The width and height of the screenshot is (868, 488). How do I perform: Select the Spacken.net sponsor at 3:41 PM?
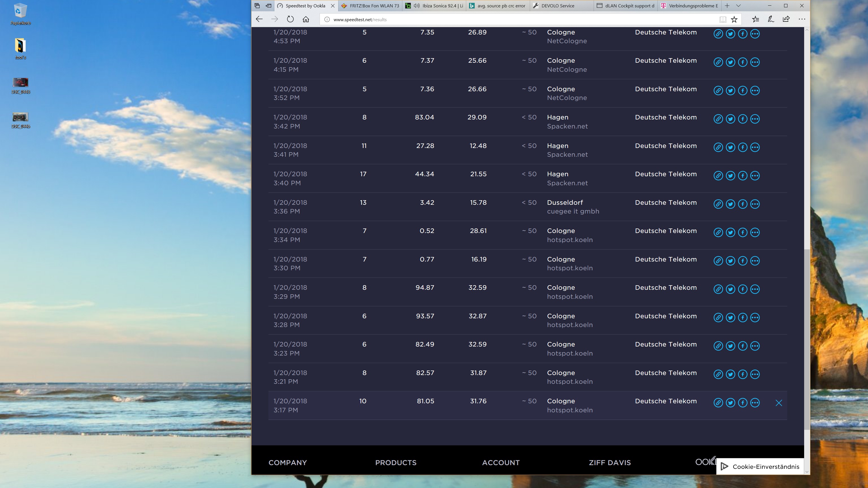(567, 154)
